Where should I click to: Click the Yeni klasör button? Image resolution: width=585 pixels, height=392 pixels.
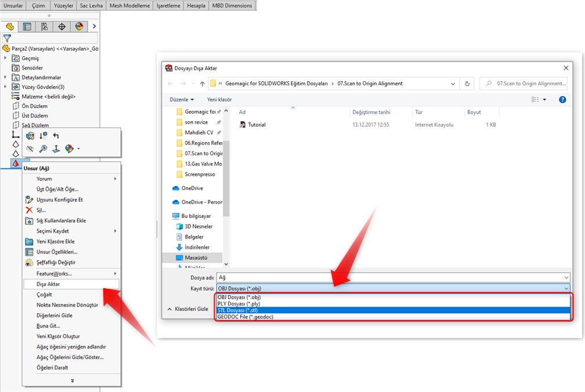click(219, 100)
